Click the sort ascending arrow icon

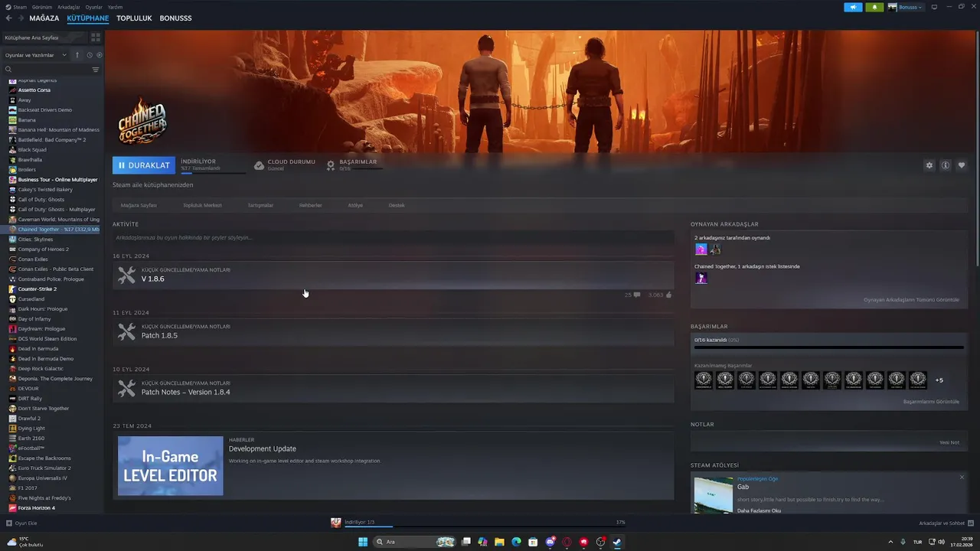[77, 55]
